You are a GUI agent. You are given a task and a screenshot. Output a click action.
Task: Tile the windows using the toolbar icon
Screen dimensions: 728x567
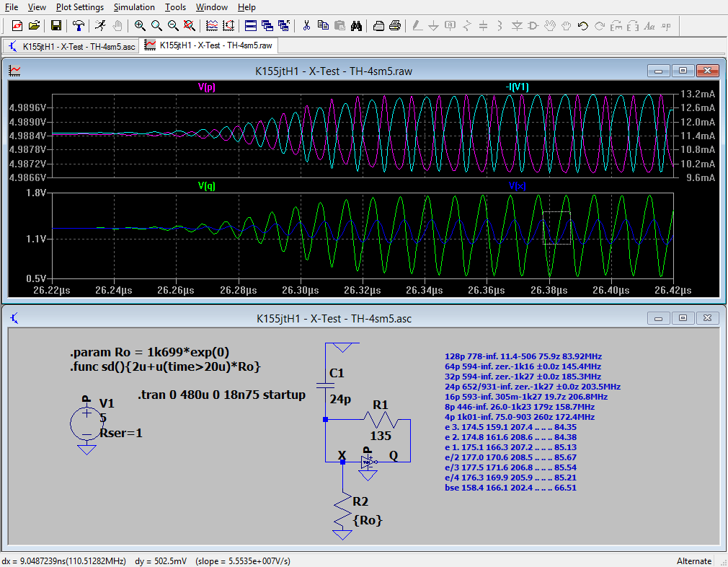[x=251, y=26]
